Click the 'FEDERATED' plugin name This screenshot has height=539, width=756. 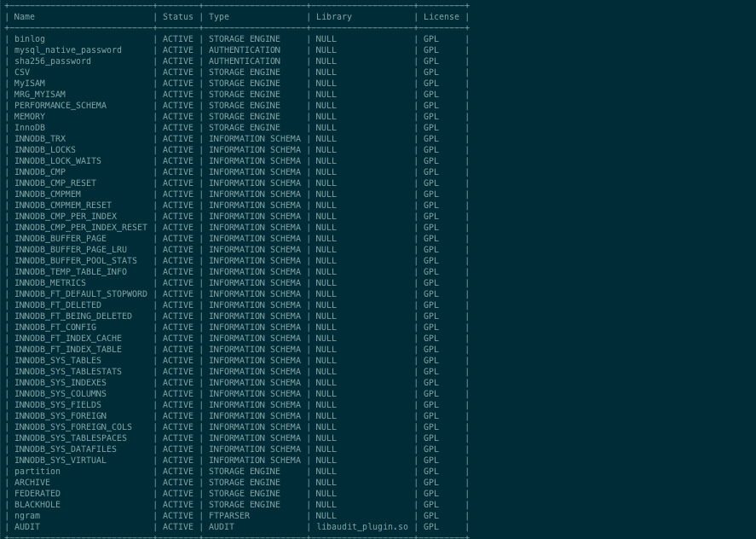38,494
